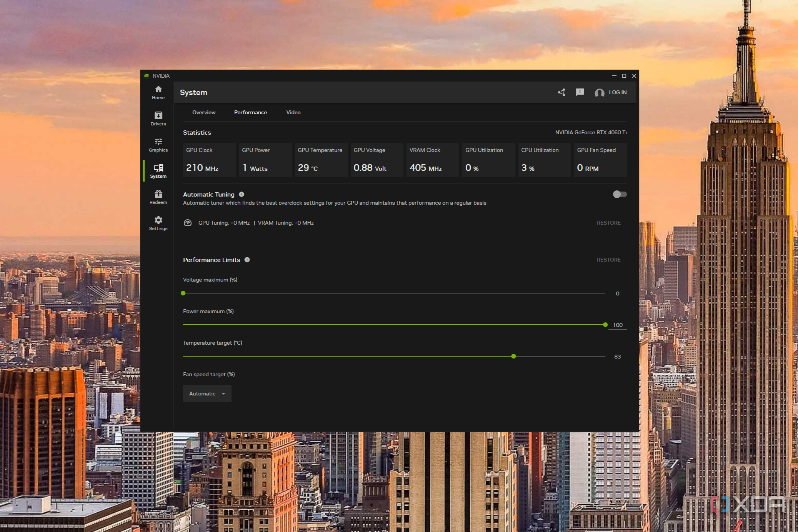Click the Performance Limits info icon
The width and height of the screenshot is (798, 532).
coord(247,260)
